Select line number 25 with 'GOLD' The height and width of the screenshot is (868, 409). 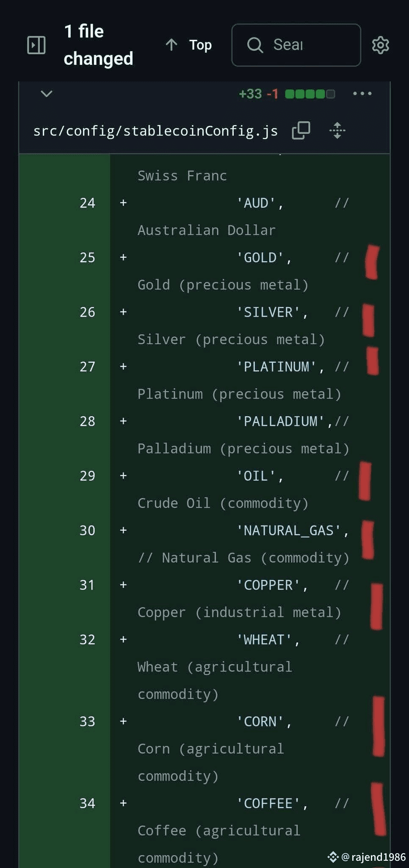[87, 258]
